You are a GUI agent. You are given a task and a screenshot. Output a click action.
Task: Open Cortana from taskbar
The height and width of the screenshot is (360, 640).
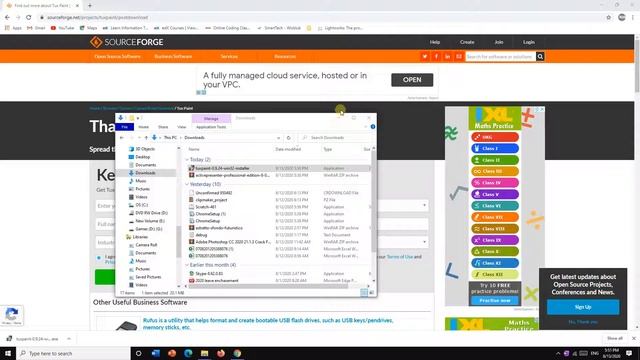[x=138, y=353]
